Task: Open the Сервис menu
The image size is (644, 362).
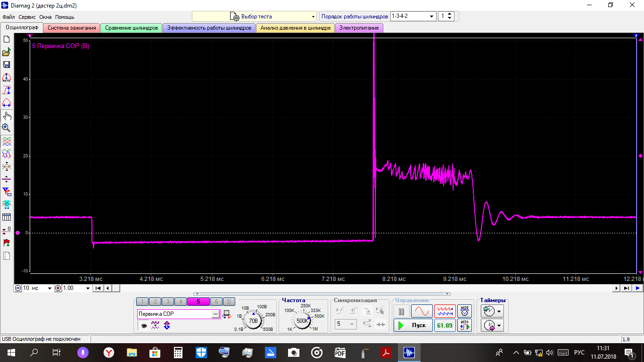Action: [x=27, y=17]
